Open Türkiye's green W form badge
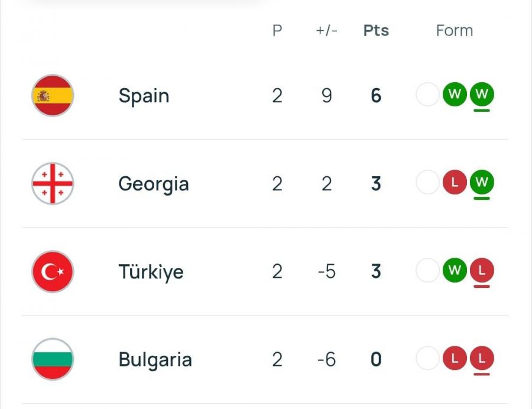Viewport: 532px width, 409px height. click(455, 270)
